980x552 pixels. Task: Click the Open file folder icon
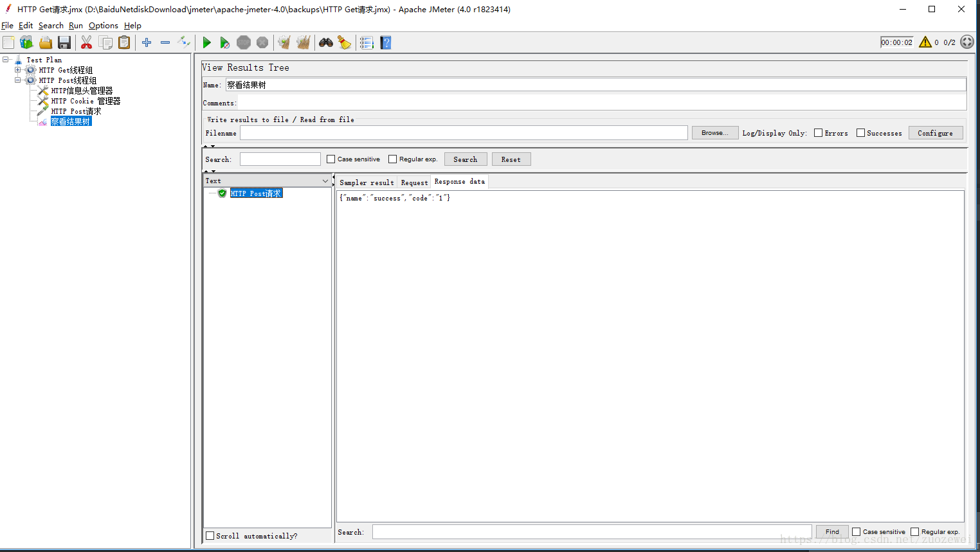point(46,42)
